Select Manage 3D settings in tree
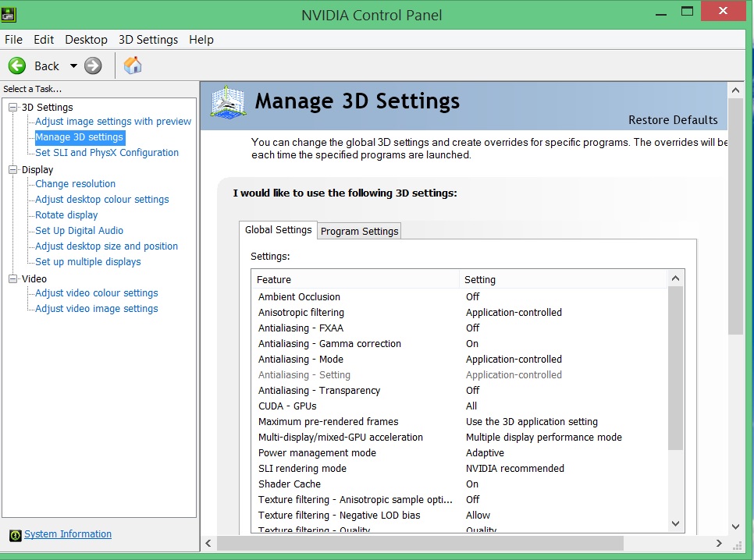The width and height of the screenshot is (754, 560). 80,137
